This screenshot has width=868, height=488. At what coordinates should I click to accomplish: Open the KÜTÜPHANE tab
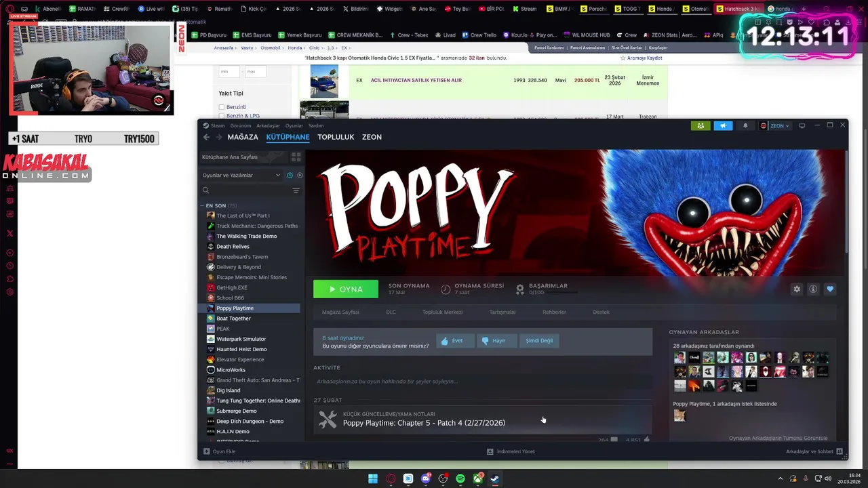[288, 137]
